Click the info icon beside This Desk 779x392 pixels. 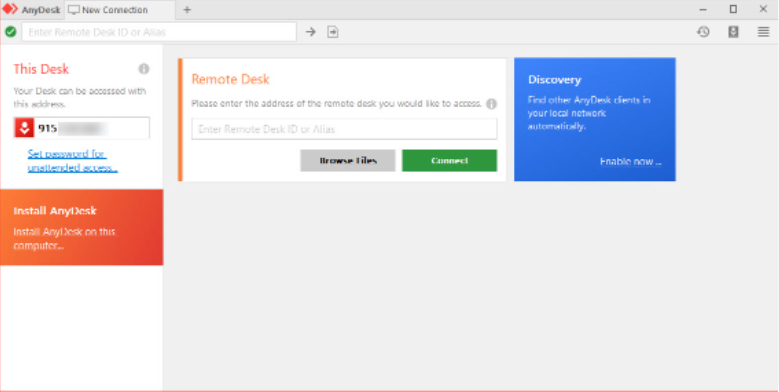144,69
